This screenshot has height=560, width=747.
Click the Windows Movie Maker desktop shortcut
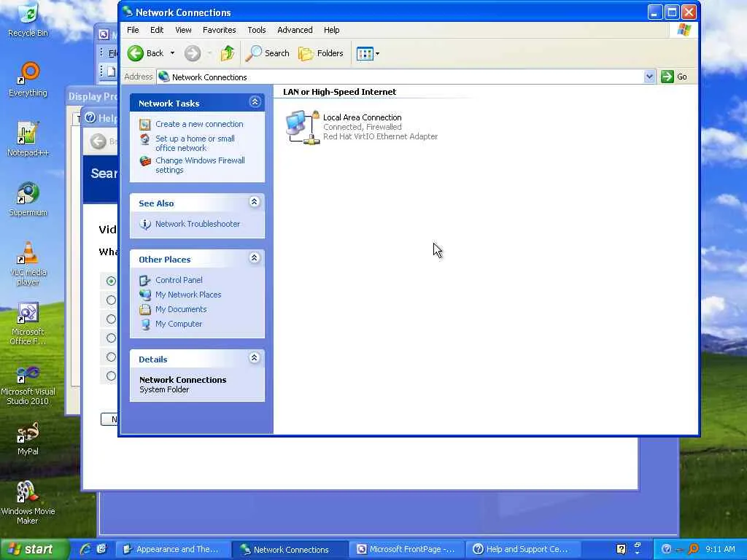click(x=28, y=502)
